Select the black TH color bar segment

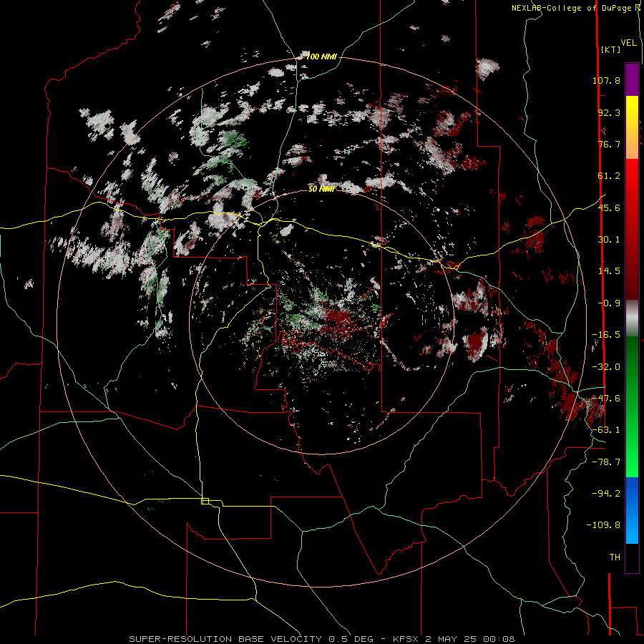coord(632,557)
